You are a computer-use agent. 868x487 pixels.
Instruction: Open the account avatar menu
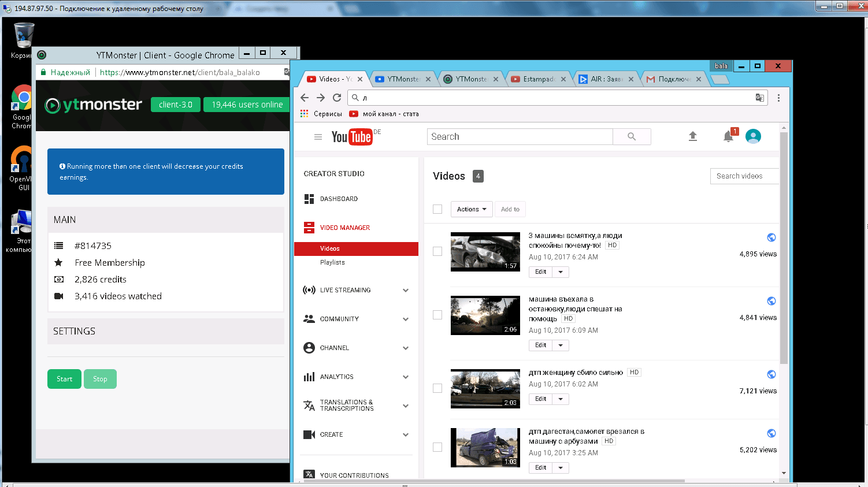753,136
